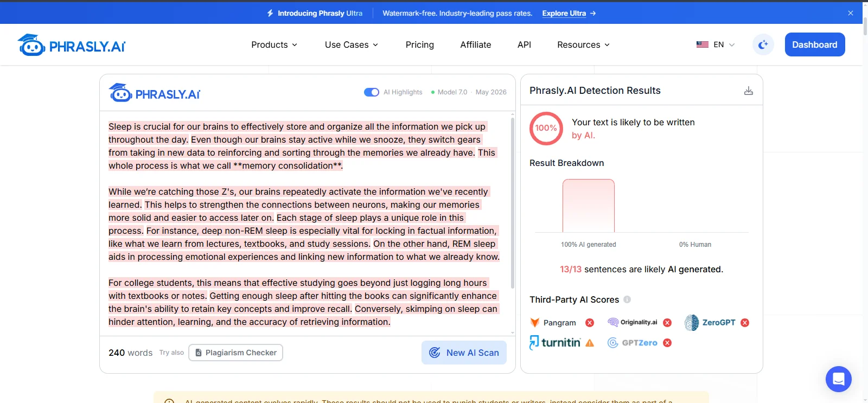The height and width of the screenshot is (403, 868).
Task: Open the EN language selector
Action: coord(716,44)
